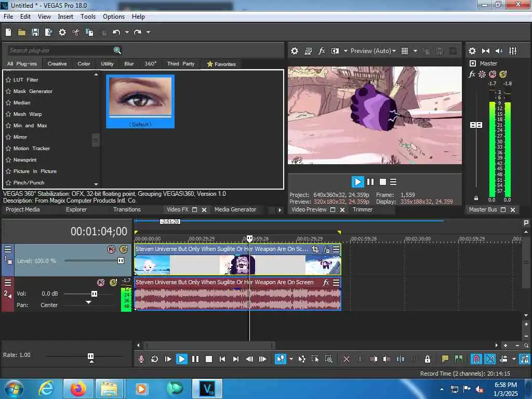Screen dimensions: 532x399
Task: Solo audio track 2
Action: click(113, 282)
